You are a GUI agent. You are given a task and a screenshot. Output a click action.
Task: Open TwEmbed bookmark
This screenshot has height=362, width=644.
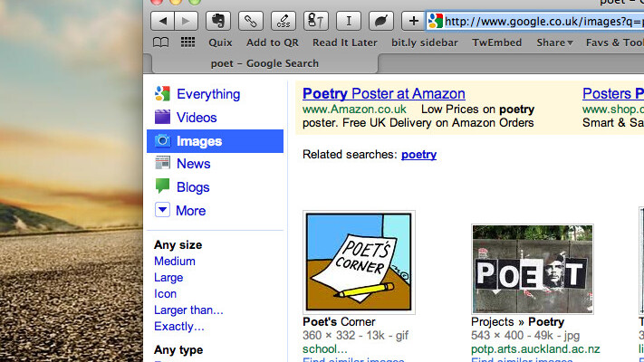(496, 43)
